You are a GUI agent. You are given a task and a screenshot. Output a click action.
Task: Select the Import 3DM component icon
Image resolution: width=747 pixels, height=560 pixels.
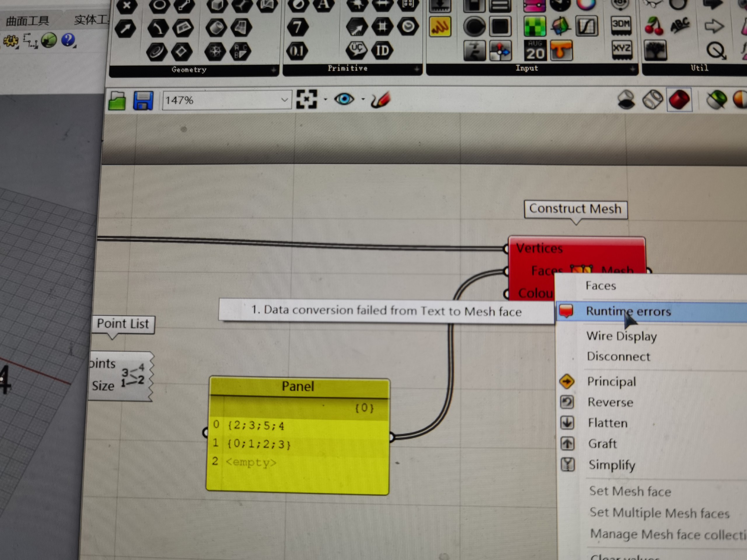(621, 25)
